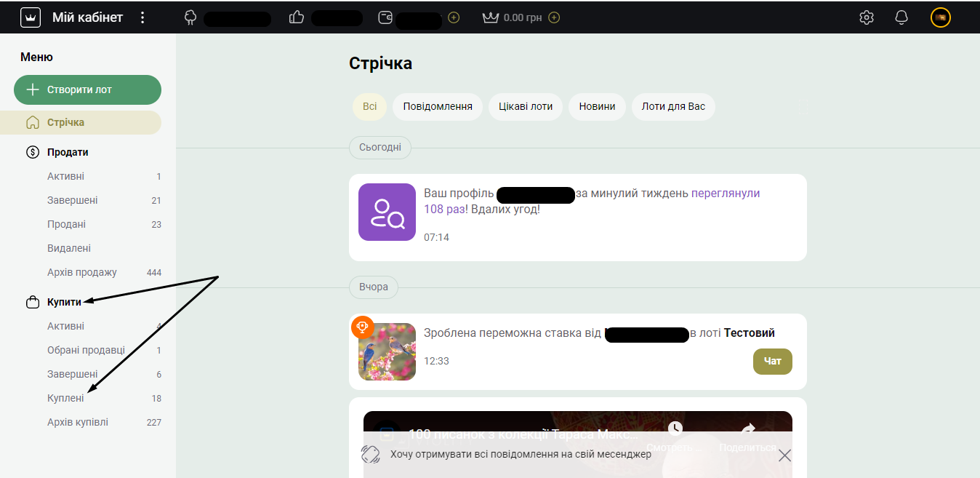Click the orange trophy badge icon
980x478 pixels.
tap(362, 327)
